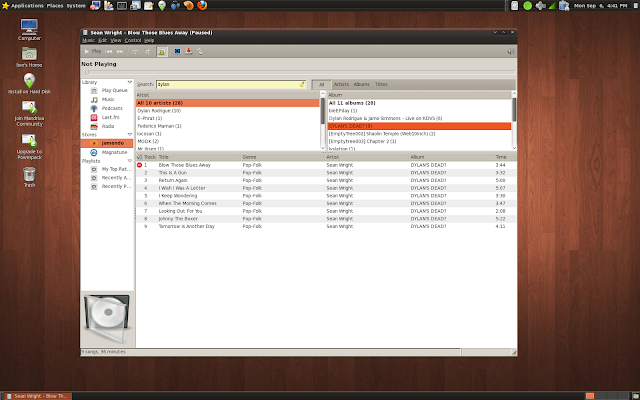640x400 pixels.
Task: Open Play Queue in sidebar
Action: click(x=107, y=91)
